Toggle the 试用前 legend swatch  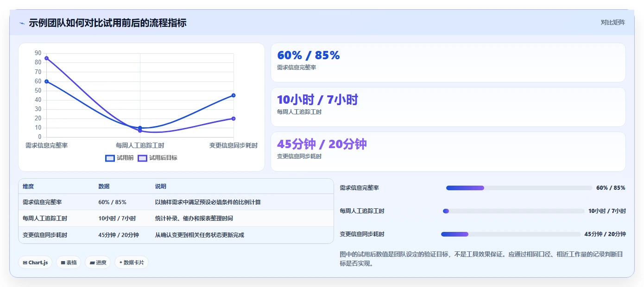110,158
